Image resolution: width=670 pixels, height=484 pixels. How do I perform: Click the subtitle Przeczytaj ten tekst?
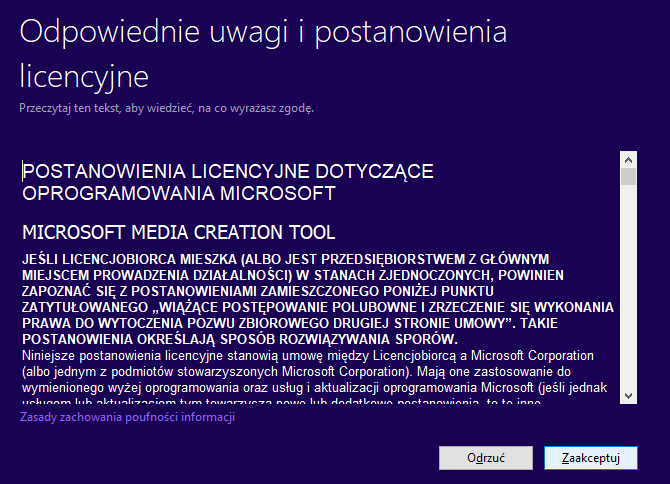[x=167, y=108]
